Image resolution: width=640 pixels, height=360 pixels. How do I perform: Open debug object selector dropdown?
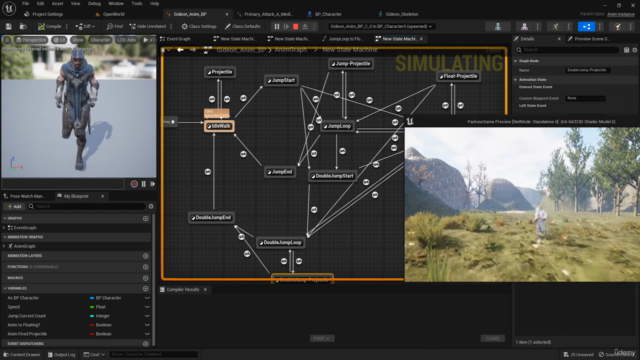(x=381, y=27)
